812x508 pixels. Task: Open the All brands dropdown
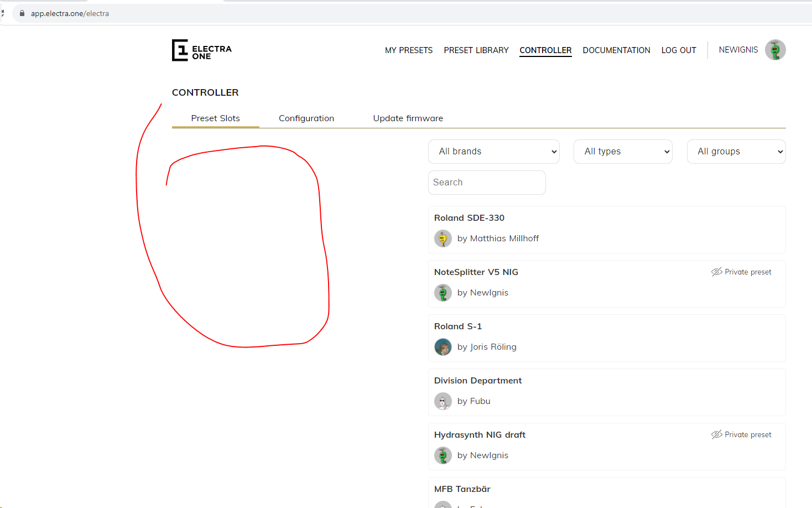(x=494, y=152)
